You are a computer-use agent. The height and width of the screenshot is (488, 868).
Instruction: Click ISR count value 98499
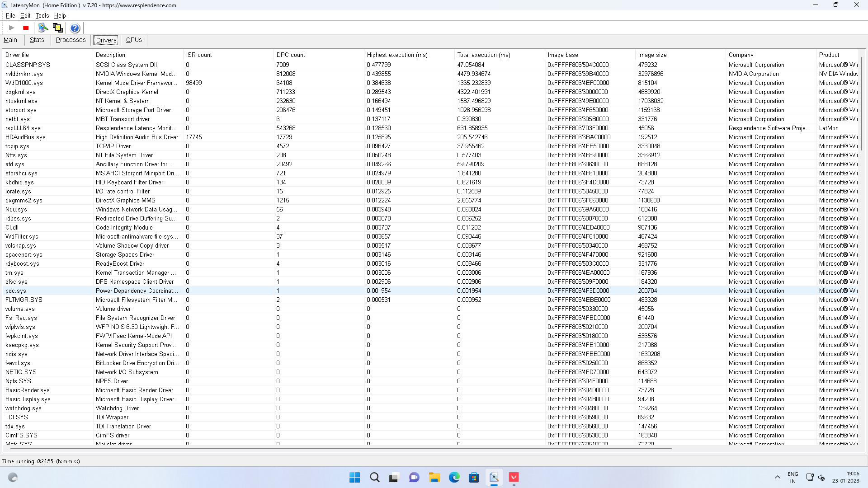coord(194,83)
